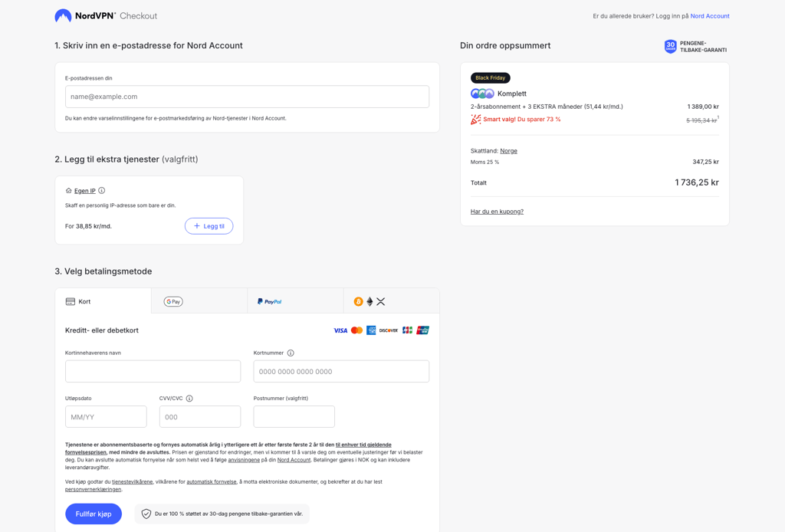Click the American Express logo
The image size is (785, 532).
point(371,330)
